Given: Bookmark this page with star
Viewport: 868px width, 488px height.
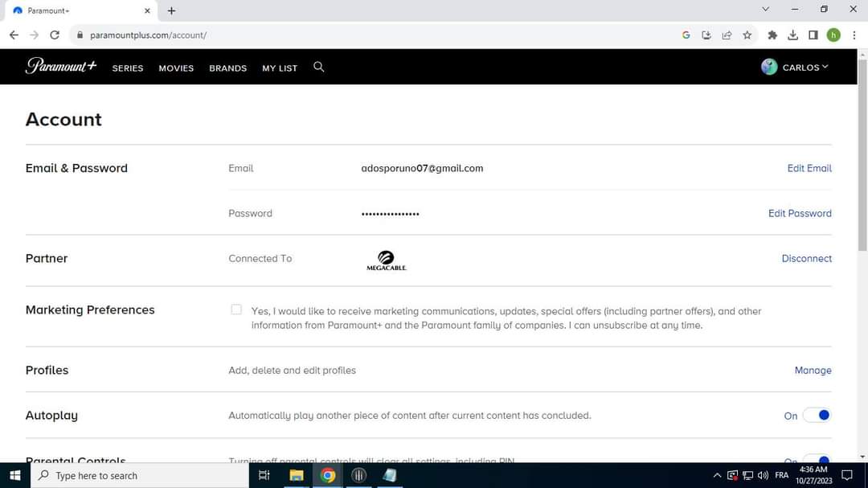Looking at the screenshot, I should (747, 35).
